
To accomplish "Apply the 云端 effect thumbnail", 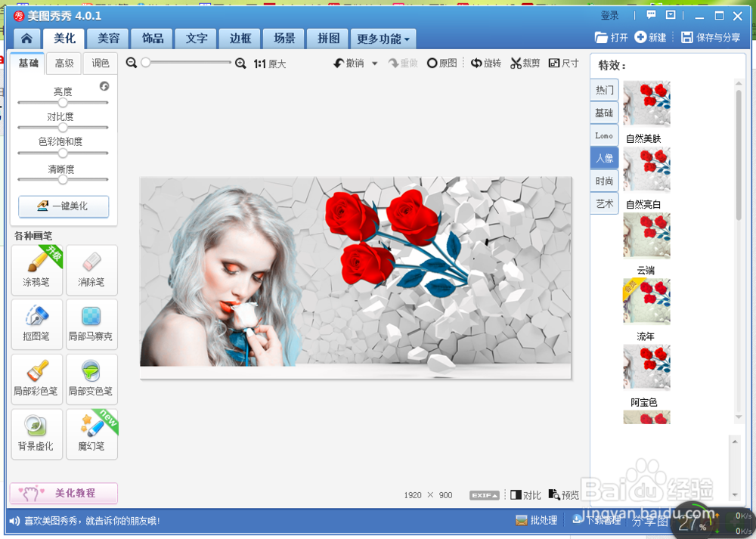I will (646, 235).
